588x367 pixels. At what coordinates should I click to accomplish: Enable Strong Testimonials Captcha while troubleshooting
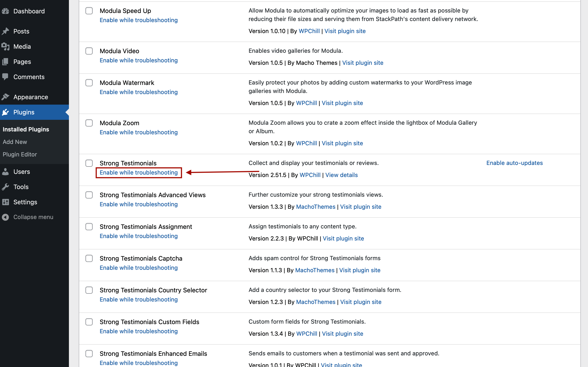point(138,268)
